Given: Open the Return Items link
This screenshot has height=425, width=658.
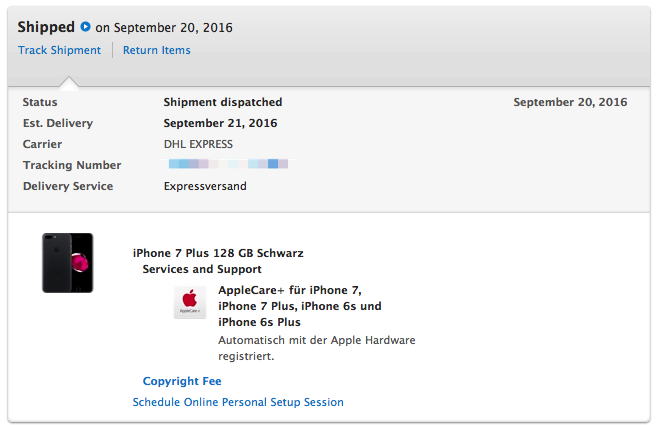Looking at the screenshot, I should click(157, 50).
